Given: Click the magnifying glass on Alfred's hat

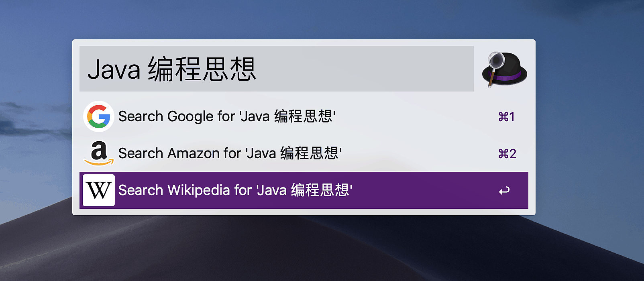Looking at the screenshot, I should (x=496, y=61).
